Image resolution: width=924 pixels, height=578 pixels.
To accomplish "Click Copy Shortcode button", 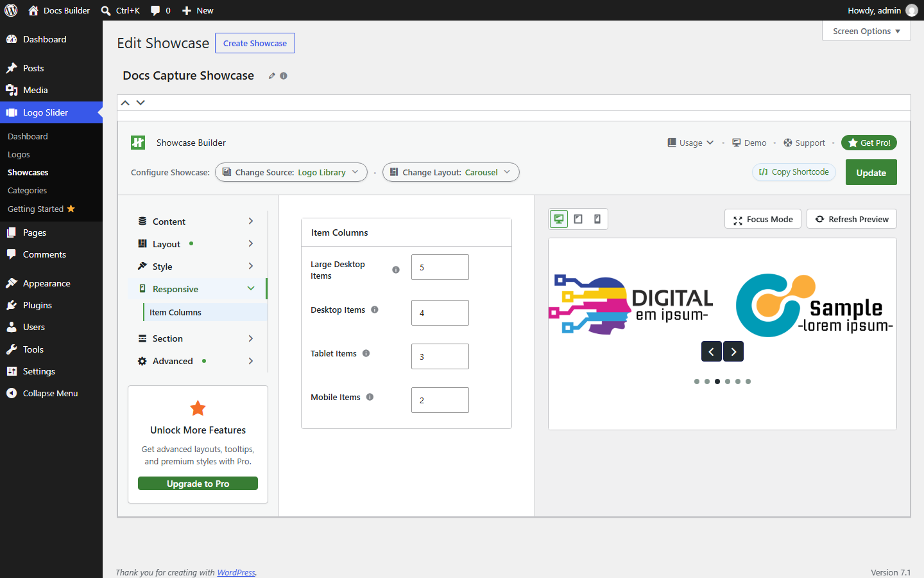I will click(794, 172).
